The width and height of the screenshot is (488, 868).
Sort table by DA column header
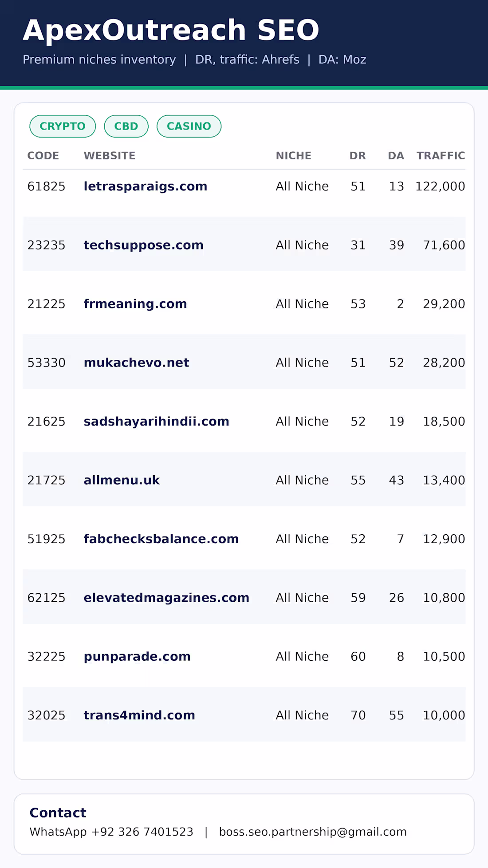click(x=396, y=156)
